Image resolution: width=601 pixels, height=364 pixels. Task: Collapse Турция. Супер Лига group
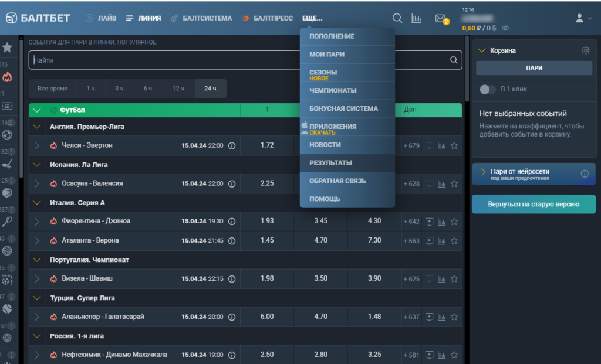[x=37, y=298]
